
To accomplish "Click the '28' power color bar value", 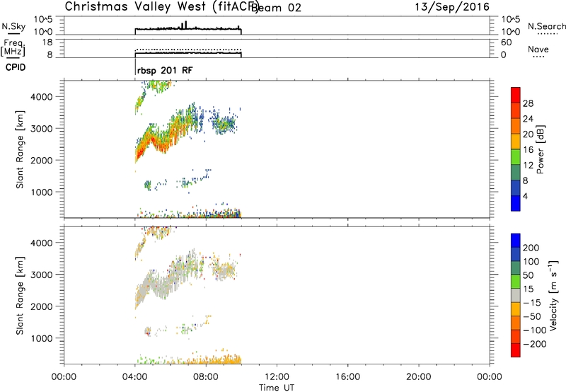I will [x=528, y=103].
